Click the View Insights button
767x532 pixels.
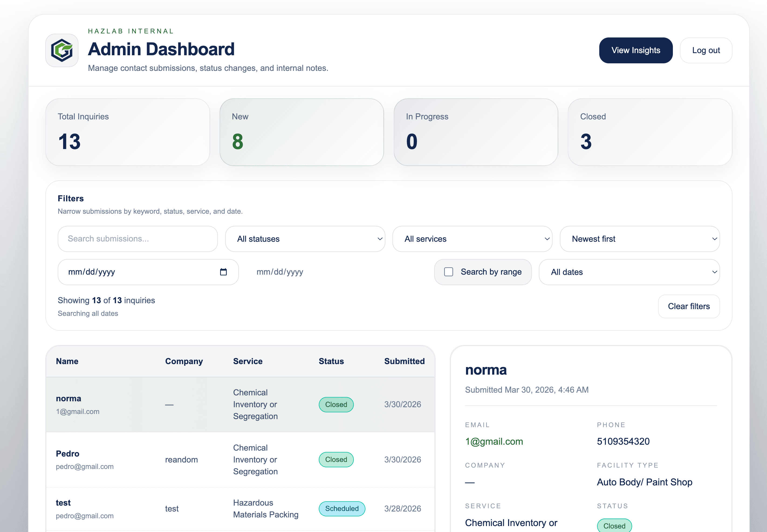[636, 50]
